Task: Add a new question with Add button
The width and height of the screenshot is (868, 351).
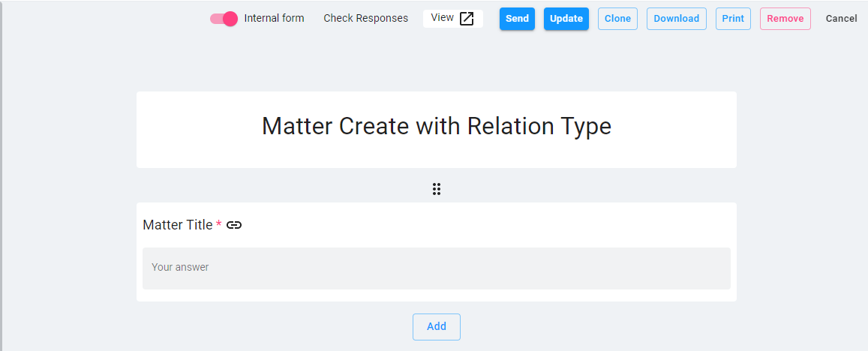Action: [437, 326]
